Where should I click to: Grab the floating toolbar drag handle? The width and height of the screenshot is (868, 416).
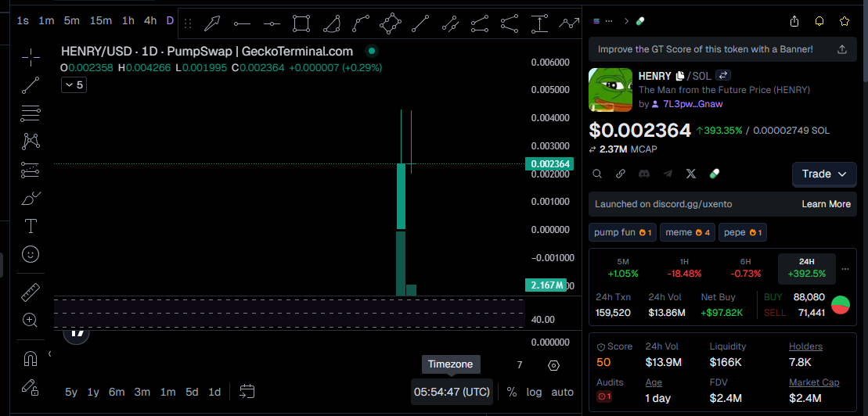click(188, 23)
